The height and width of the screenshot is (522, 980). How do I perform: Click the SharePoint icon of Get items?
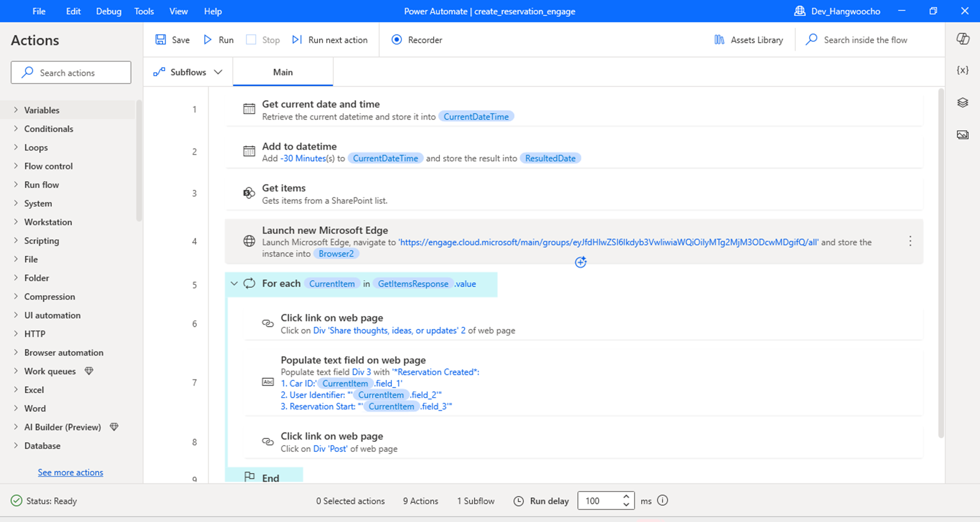click(249, 193)
